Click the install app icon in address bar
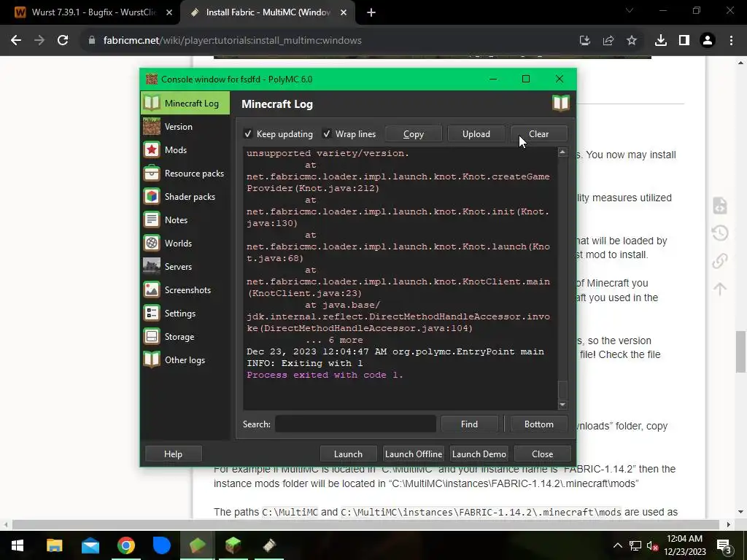This screenshot has height=560, width=747. point(585,41)
